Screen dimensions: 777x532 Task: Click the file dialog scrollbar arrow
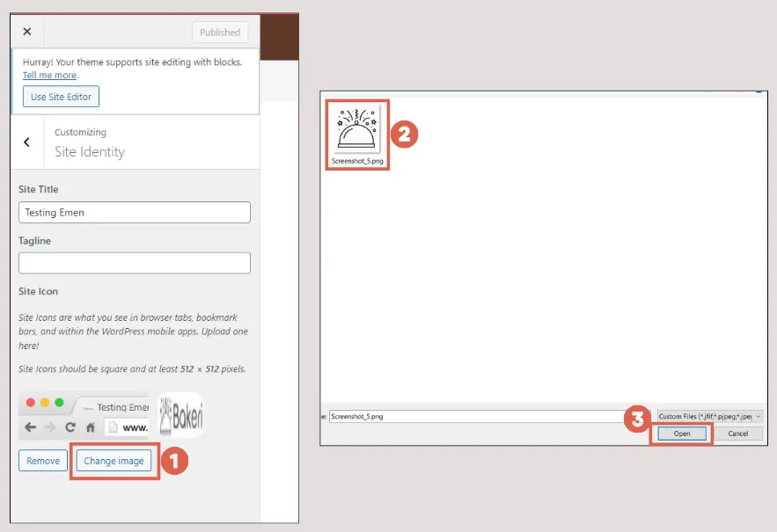tap(759, 91)
